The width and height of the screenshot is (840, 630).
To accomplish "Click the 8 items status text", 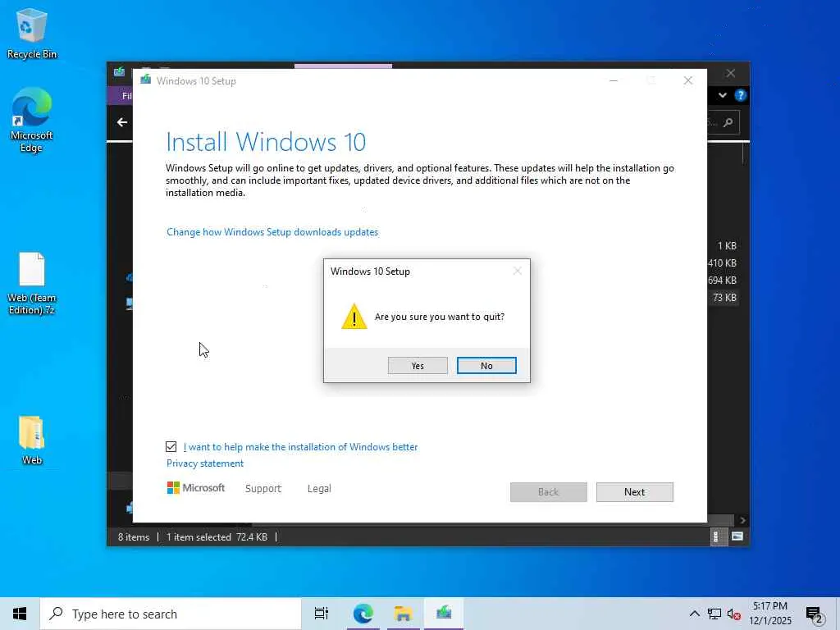I will click(x=134, y=536).
